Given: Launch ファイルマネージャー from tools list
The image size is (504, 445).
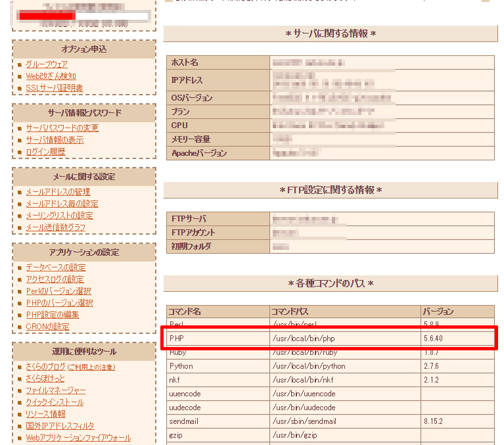Looking at the screenshot, I should click(55, 390).
